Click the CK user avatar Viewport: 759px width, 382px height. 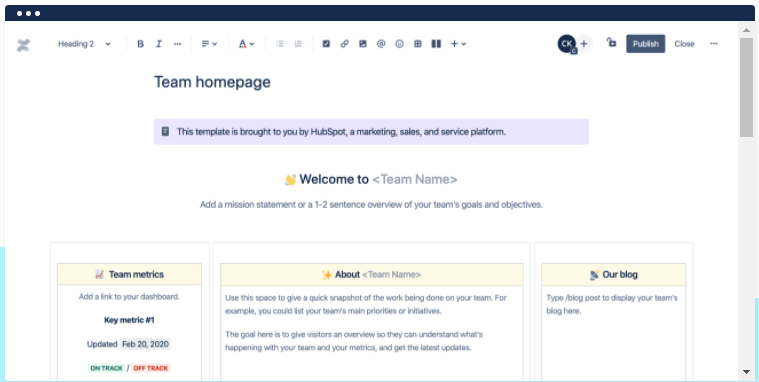[566, 44]
